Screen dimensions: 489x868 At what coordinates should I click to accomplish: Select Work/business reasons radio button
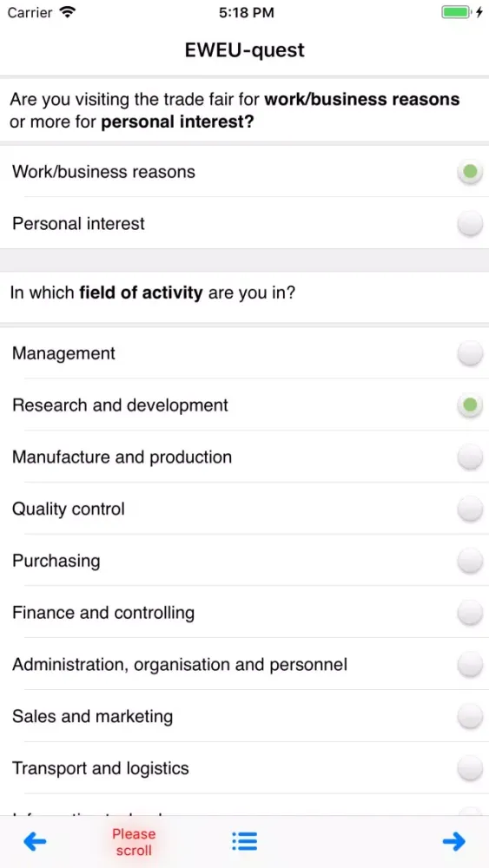point(470,172)
